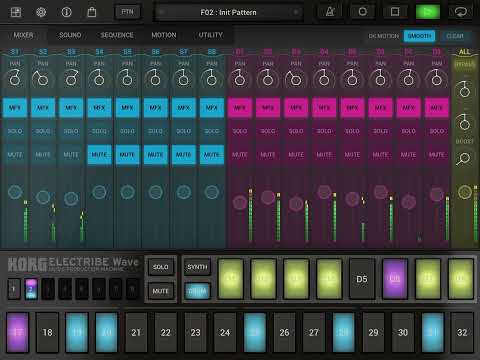Tap the D5 drum pad

point(362,279)
